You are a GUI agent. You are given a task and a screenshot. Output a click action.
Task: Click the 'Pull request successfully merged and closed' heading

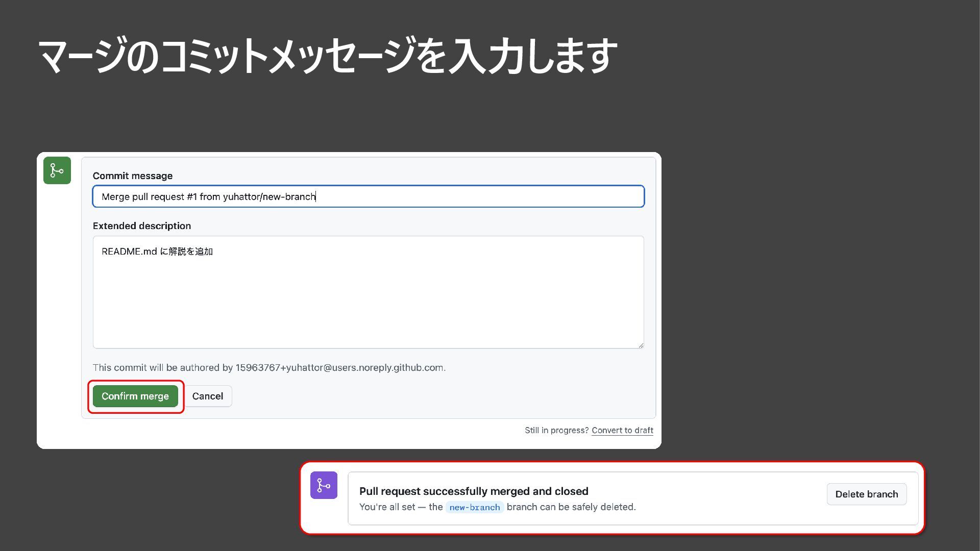(x=473, y=491)
